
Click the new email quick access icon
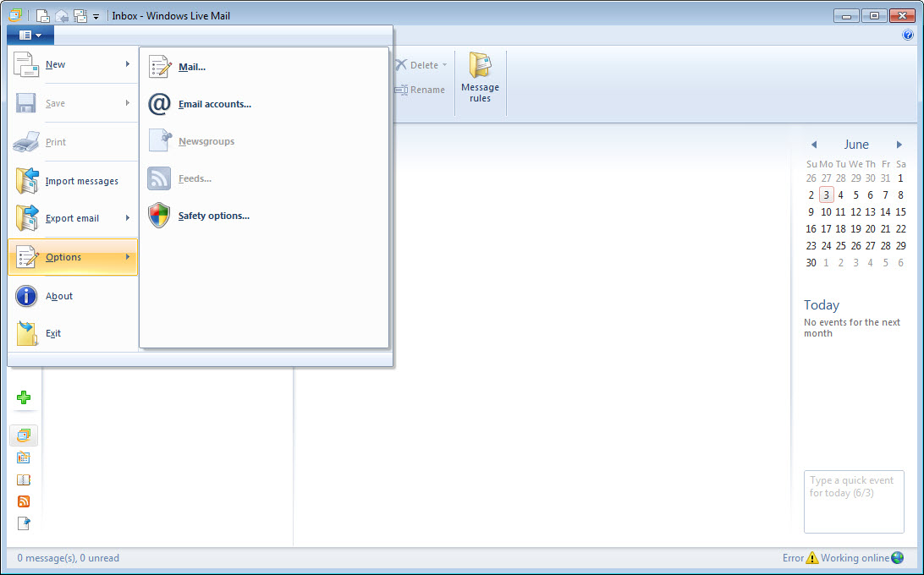coord(42,16)
